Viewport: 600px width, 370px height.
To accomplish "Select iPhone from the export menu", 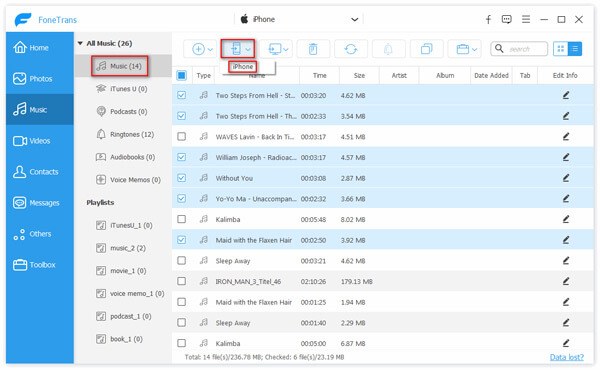I will point(243,67).
